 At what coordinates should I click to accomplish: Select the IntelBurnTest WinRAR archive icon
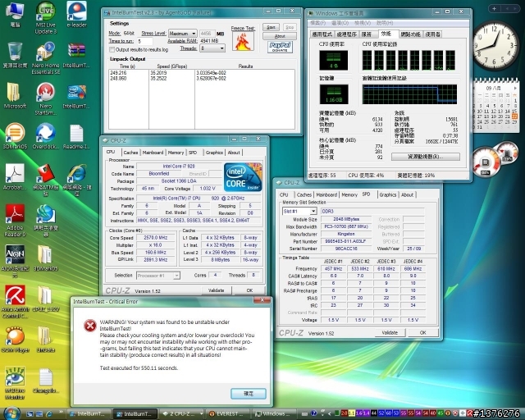tap(76, 55)
